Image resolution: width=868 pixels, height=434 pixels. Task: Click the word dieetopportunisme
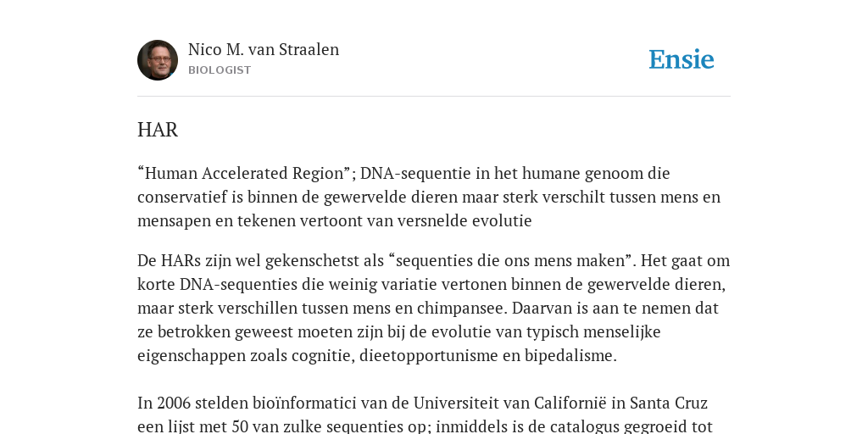point(429,356)
